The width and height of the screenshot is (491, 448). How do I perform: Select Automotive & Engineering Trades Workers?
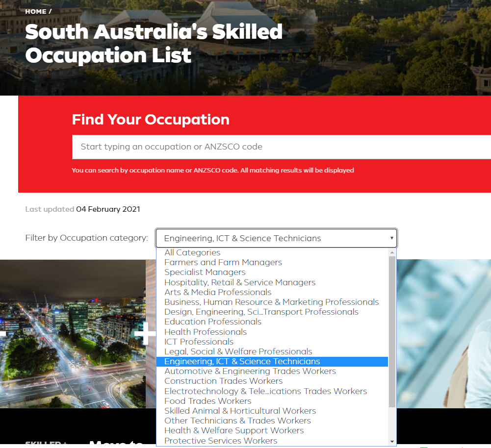click(250, 372)
